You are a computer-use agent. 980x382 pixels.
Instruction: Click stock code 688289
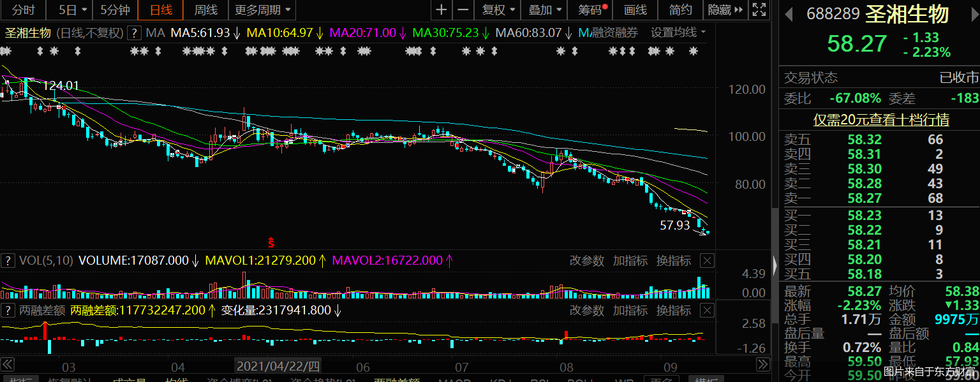833,13
